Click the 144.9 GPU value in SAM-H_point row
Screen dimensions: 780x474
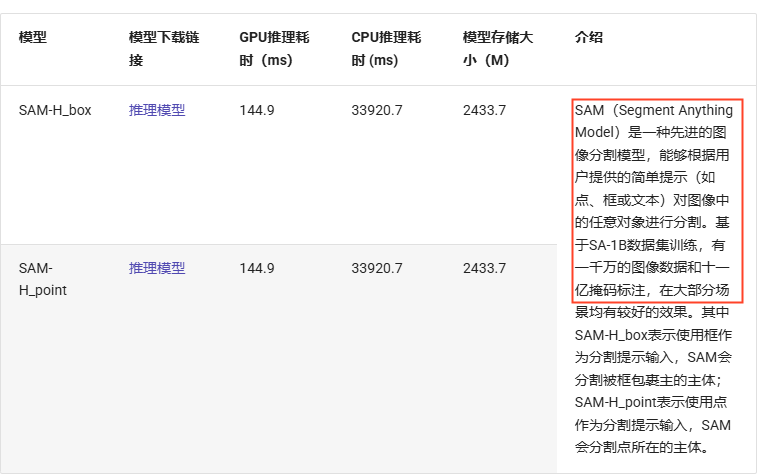tap(257, 268)
